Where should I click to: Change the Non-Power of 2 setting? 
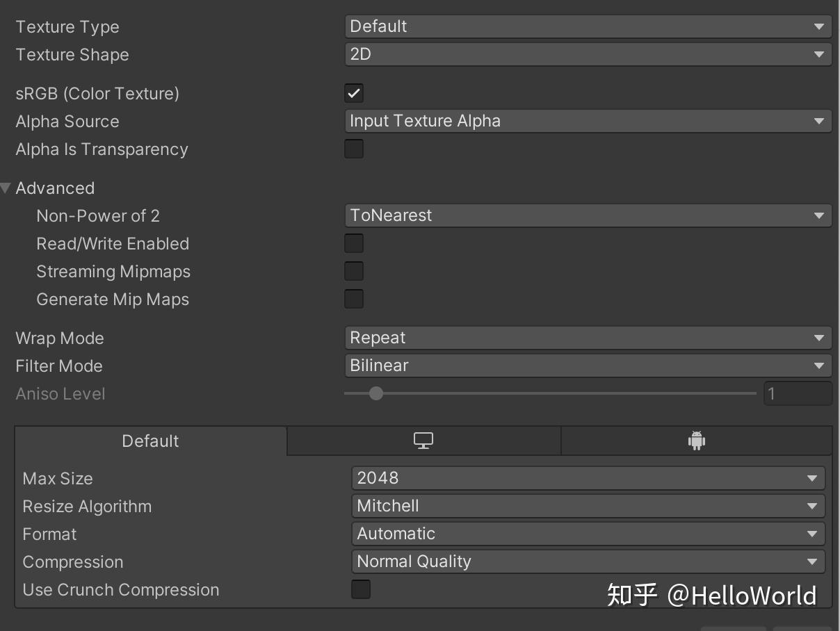pos(588,215)
